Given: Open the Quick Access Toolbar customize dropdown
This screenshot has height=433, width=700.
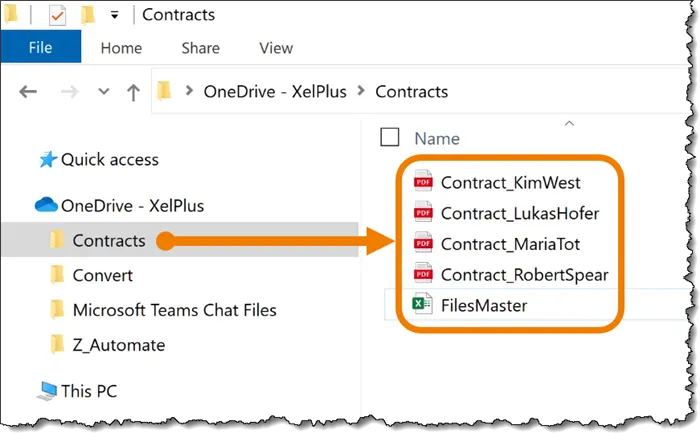Looking at the screenshot, I should tap(115, 15).
